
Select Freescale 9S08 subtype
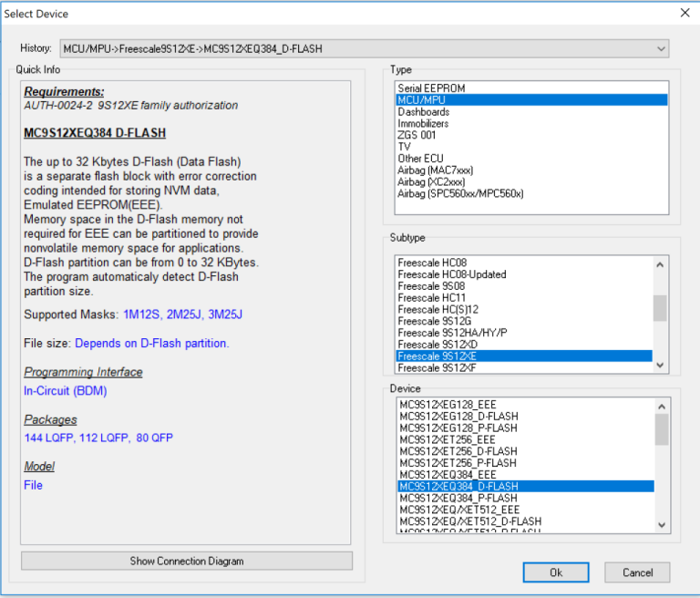[x=524, y=286]
